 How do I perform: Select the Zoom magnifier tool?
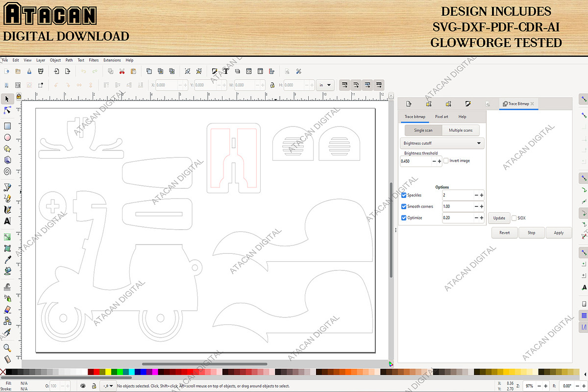tap(7, 348)
